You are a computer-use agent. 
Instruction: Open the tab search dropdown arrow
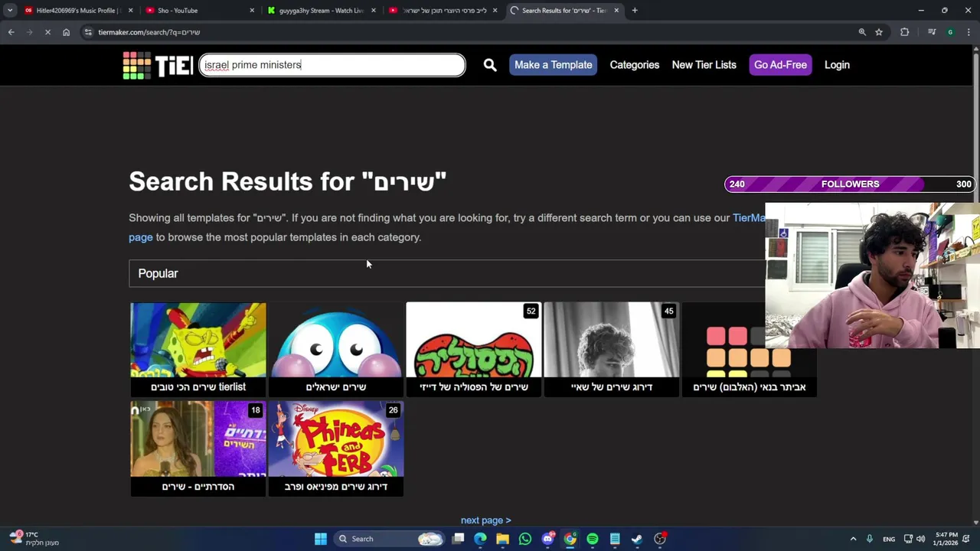[x=10, y=11]
